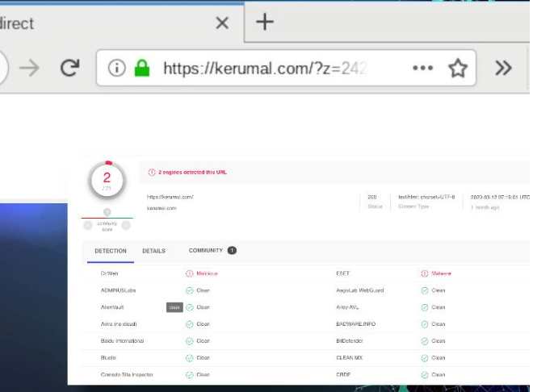The height and width of the screenshot is (392, 533).
Task: Expand the toolbar overflow chevron
Action: coord(503,69)
